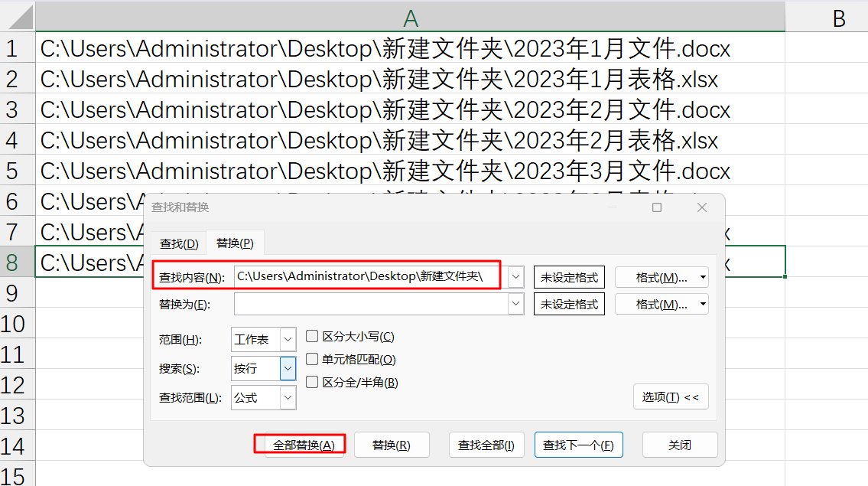Select row 5 header
Image resolution: width=868 pixels, height=486 pixels.
(17, 171)
